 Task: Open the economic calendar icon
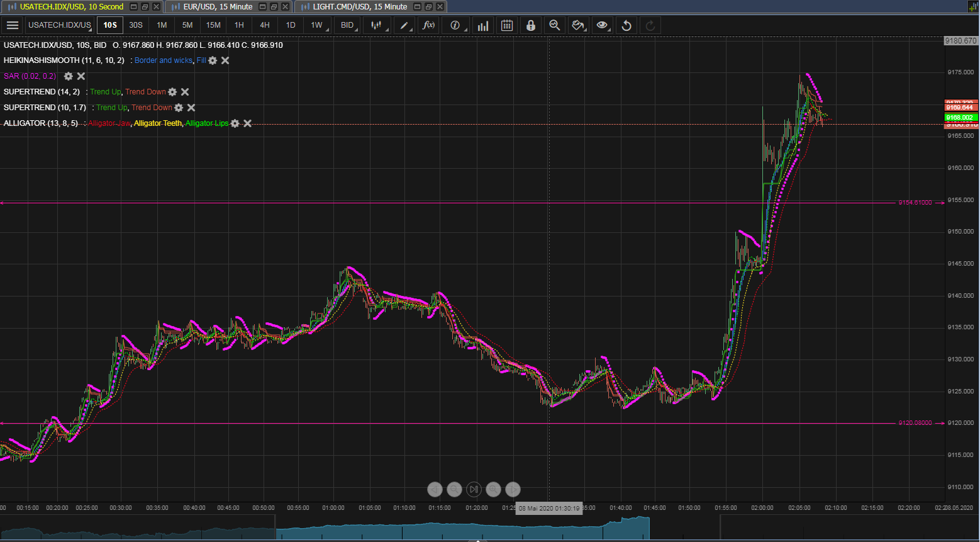(507, 25)
